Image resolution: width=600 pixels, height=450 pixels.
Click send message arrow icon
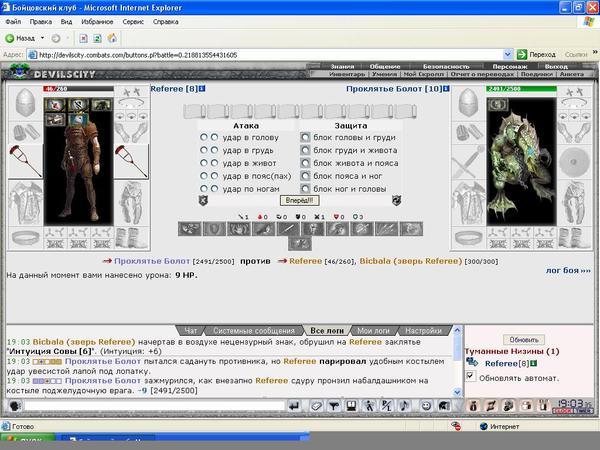pyautogui.click(x=293, y=406)
